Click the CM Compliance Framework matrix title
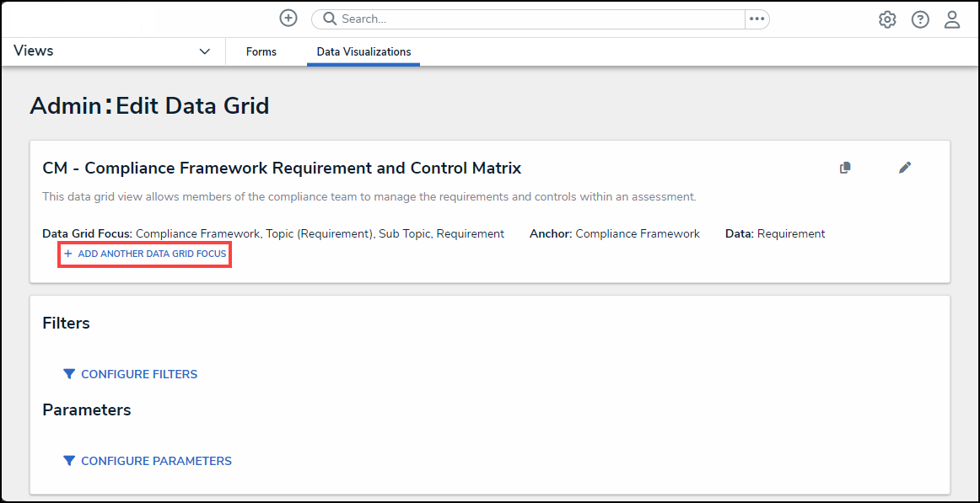Viewport: 980px width, 503px height. point(282,168)
